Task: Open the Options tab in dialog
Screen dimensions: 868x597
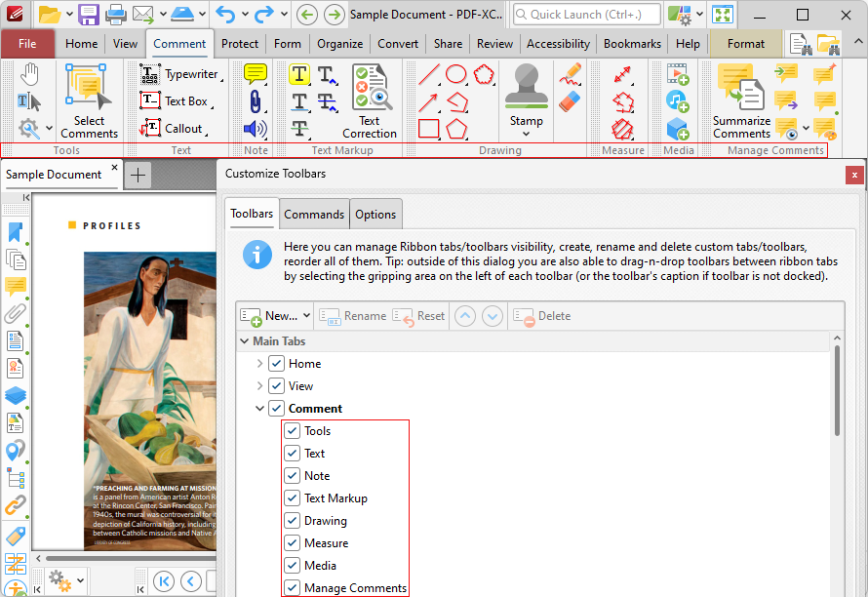Action: point(375,215)
